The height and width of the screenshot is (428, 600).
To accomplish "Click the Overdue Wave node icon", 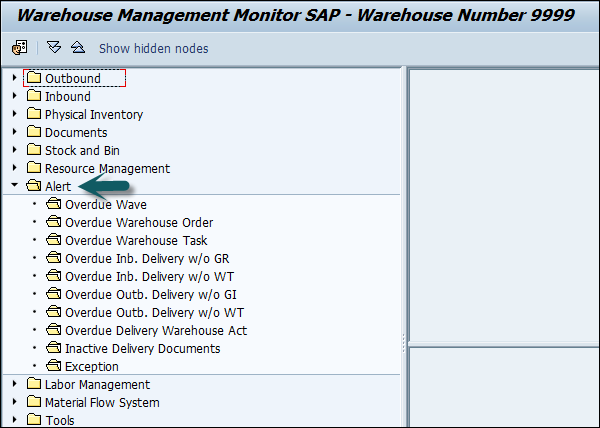I will pyautogui.click(x=54, y=205).
